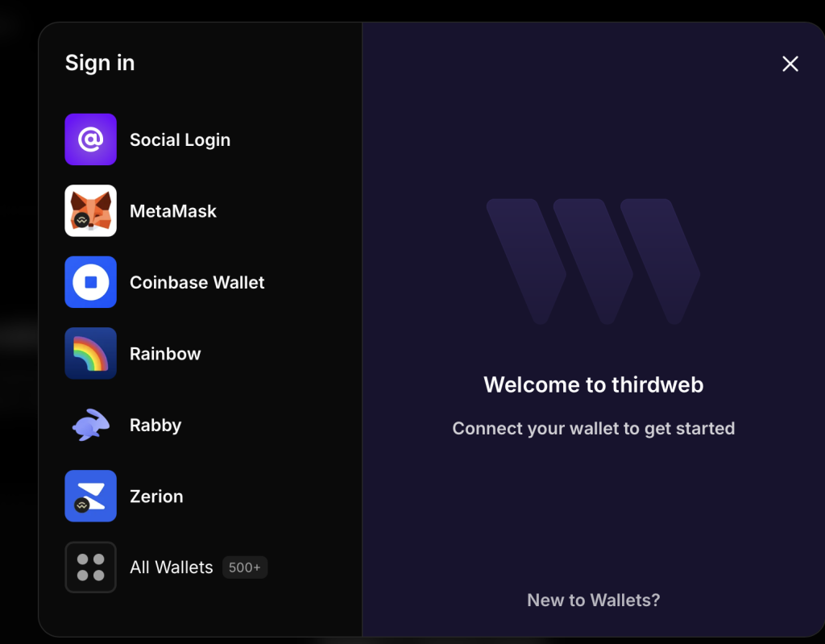
Task: Pick the Rainbow wallet icon
Action: tap(90, 353)
